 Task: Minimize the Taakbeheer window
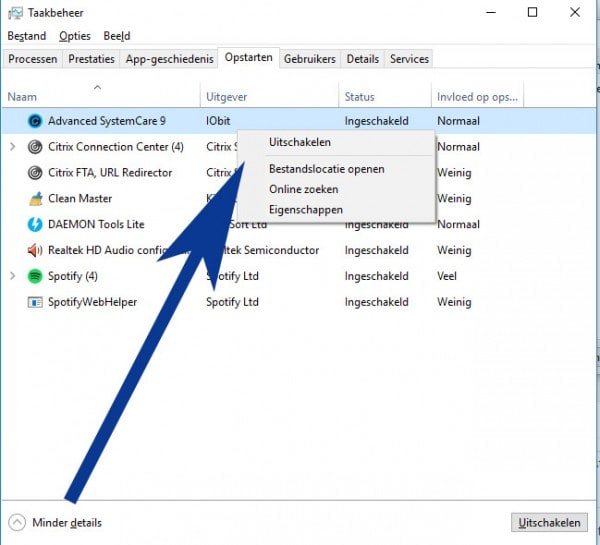point(491,13)
